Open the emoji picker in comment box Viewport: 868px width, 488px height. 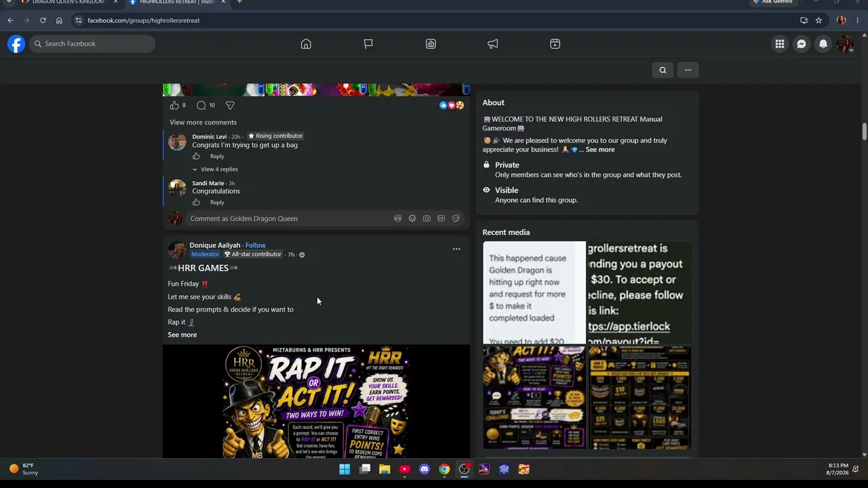(x=412, y=218)
